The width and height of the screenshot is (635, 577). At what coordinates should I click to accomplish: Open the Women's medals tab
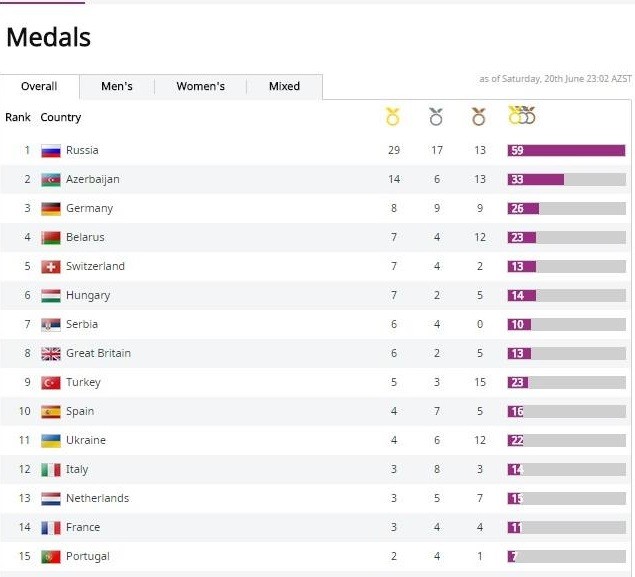(x=201, y=87)
